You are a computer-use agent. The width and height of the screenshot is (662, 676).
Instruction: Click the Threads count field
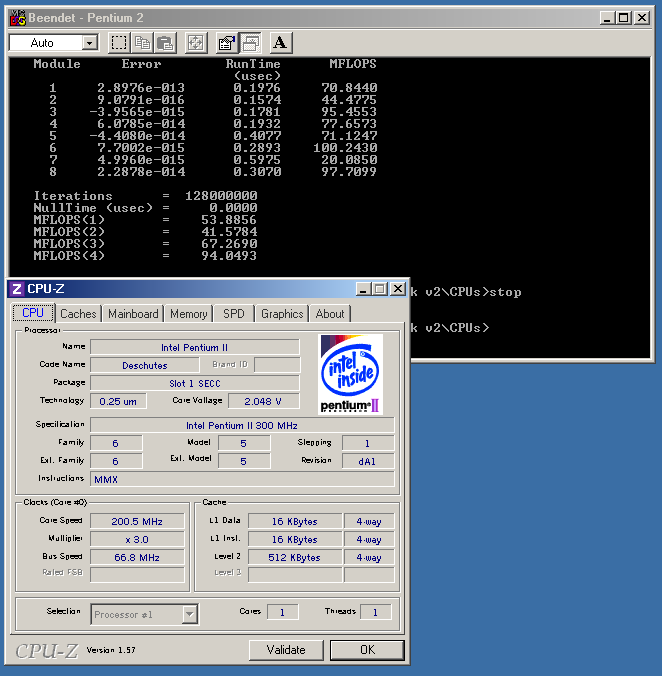pyautogui.click(x=375, y=612)
